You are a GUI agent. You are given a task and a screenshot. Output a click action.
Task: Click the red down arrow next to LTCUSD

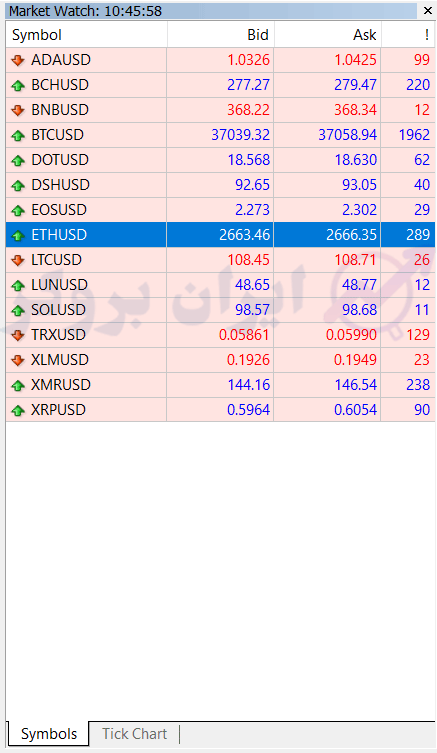[x=18, y=260]
